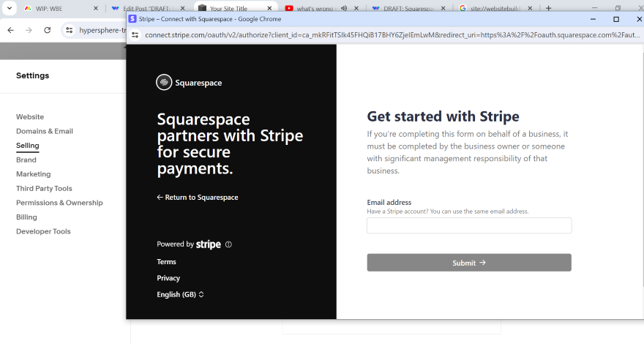Focus the Email address input field
Screen dimensions: 644x344
[x=469, y=225]
